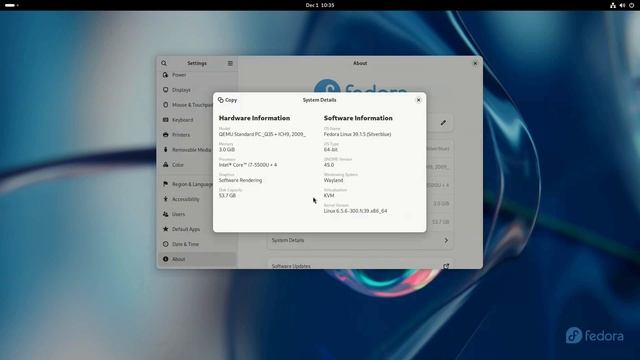Image resolution: width=640 pixels, height=360 pixels.
Task: Click the System Details row label in About
Action: point(288,240)
